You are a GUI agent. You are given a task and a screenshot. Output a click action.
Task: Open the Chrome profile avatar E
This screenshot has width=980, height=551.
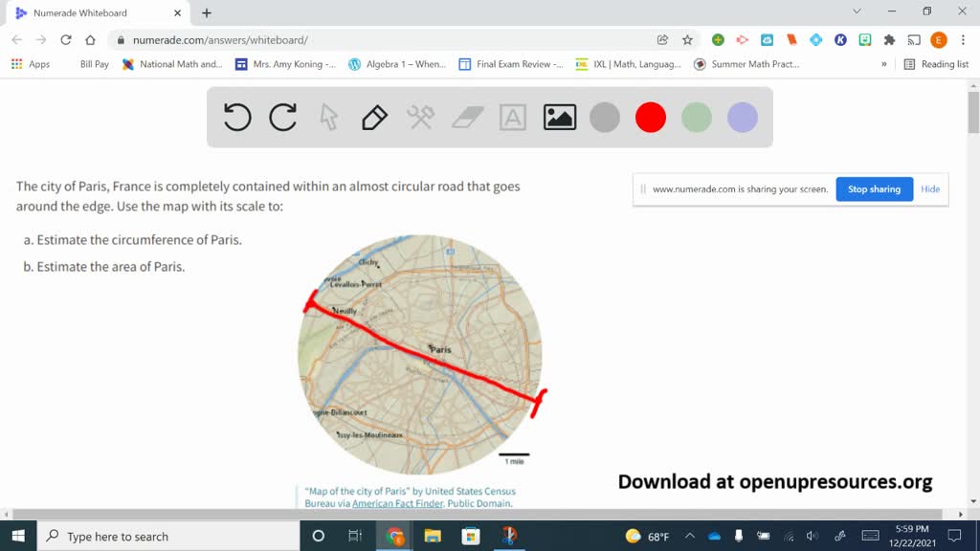[938, 40]
